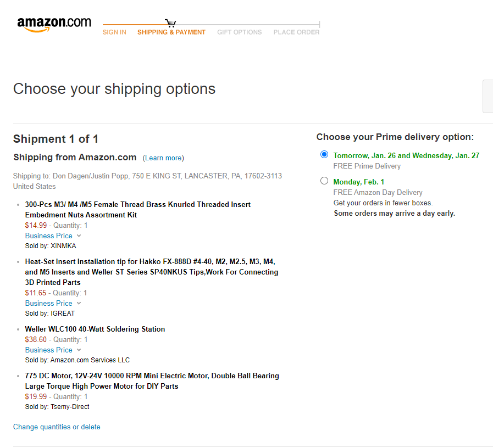Click the checkout progress bar end marker
The width and height of the screenshot is (493, 448).
(319, 25)
